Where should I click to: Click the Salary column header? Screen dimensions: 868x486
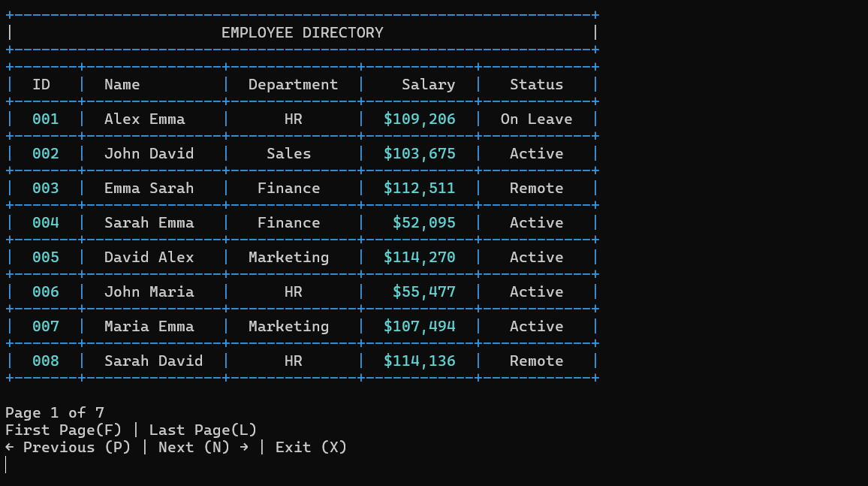[x=429, y=84]
